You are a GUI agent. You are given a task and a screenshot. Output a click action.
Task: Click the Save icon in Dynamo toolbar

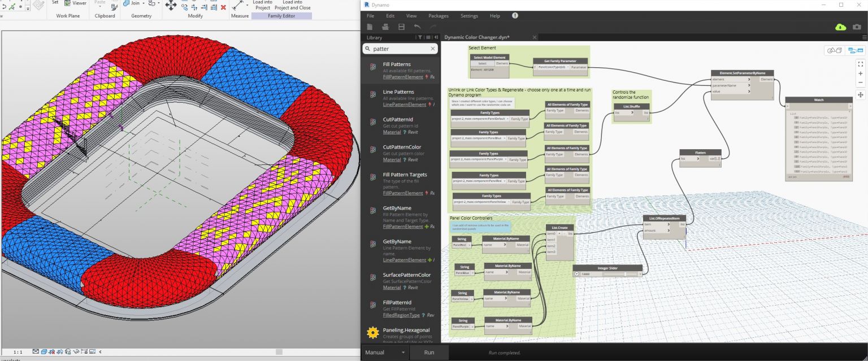(x=401, y=27)
